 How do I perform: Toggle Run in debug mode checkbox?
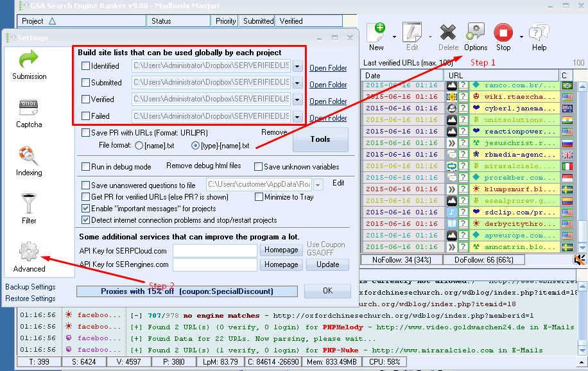click(x=86, y=167)
